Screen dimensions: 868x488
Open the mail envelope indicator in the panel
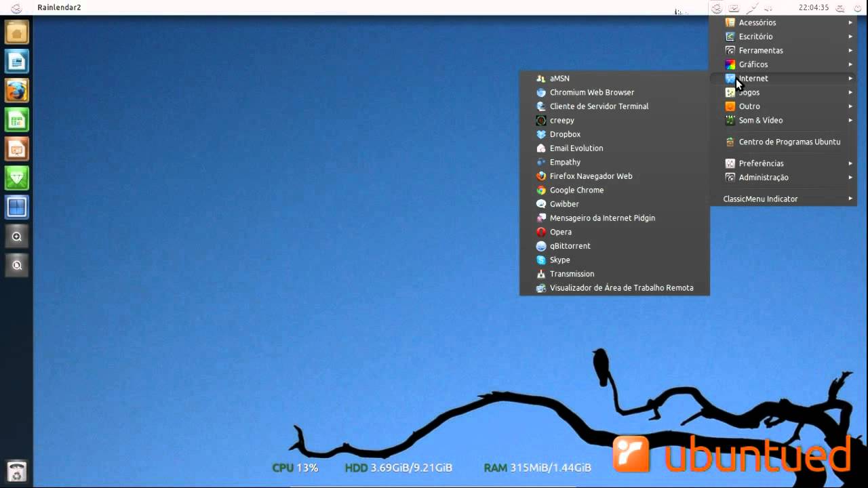pos(734,7)
